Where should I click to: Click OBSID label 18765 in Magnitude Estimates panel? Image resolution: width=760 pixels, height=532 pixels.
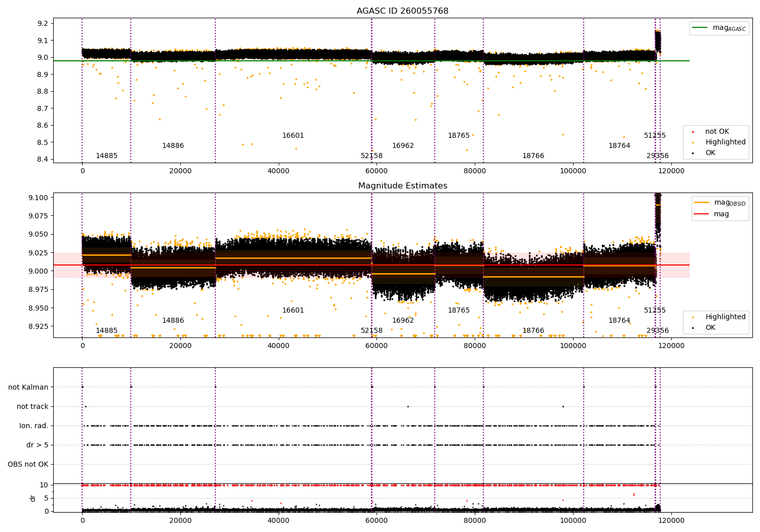(459, 310)
